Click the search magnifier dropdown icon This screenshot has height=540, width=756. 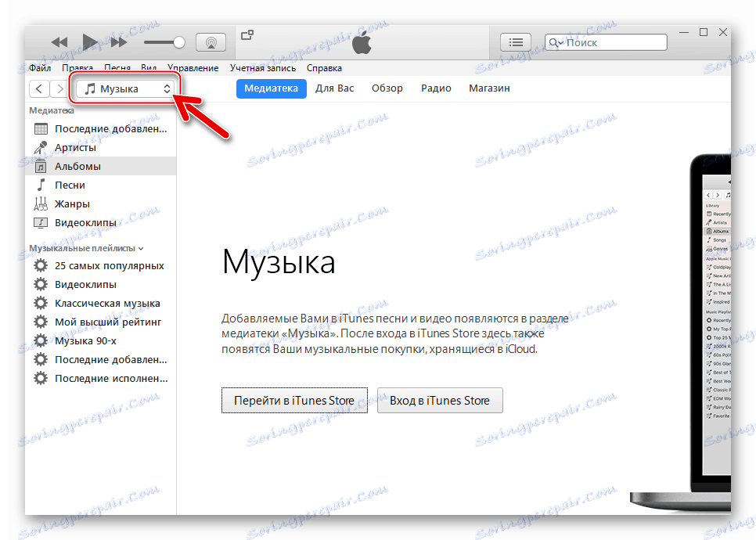tap(556, 42)
